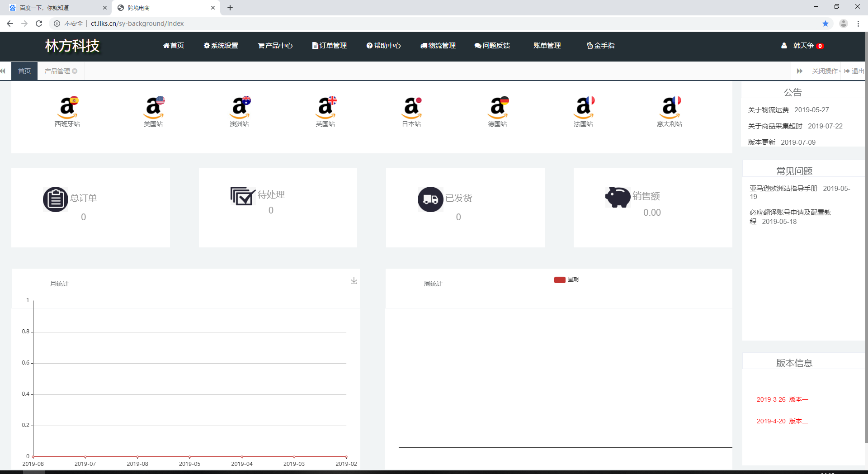Open a new browser tab
Screen dimensions: 868x474
click(x=230, y=8)
